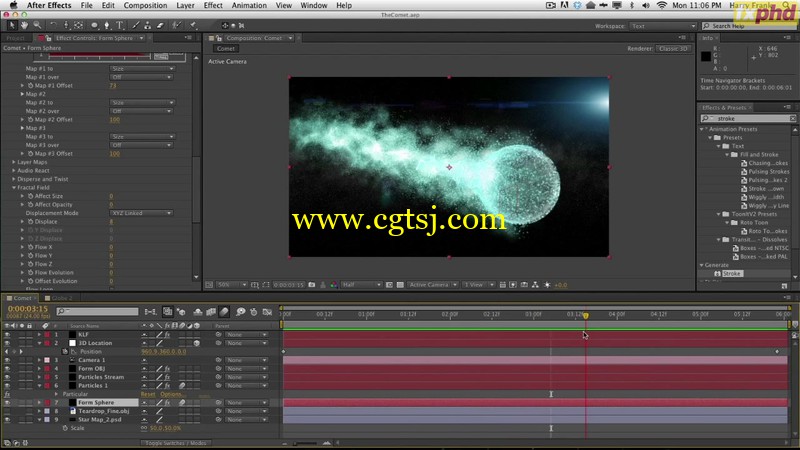Open the Map #2 over dropdown
This screenshot has height=450, width=800.
[x=141, y=111]
